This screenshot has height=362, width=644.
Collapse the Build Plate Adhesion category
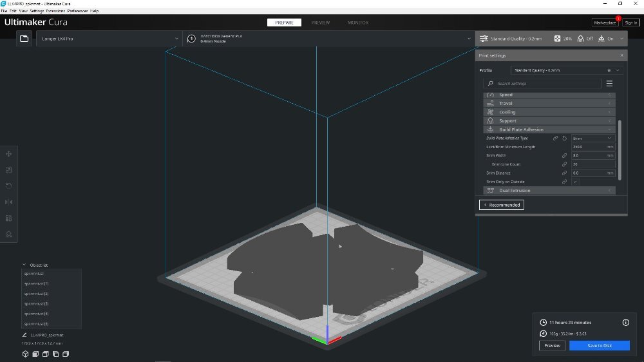coord(549,129)
